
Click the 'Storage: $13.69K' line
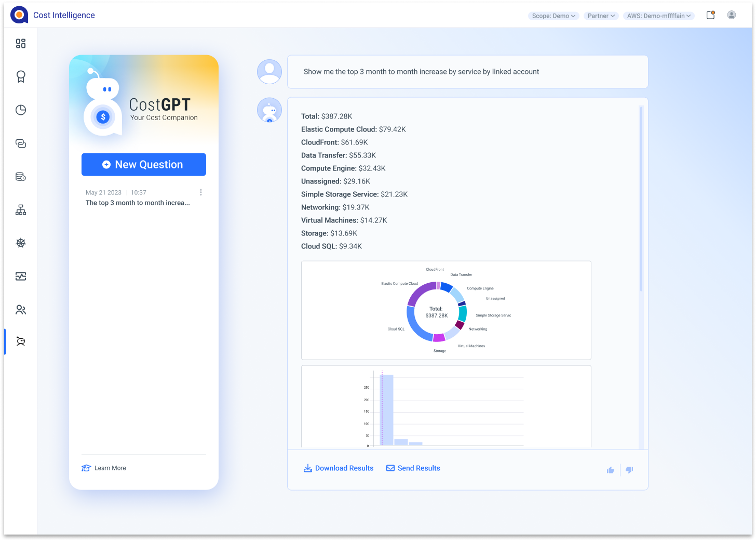329,233
